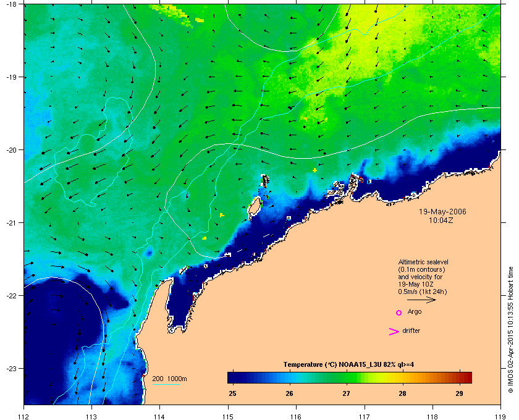Screen dimensions: 519x420
Task: Click the 200 1000m depth label
Action: click(169, 379)
